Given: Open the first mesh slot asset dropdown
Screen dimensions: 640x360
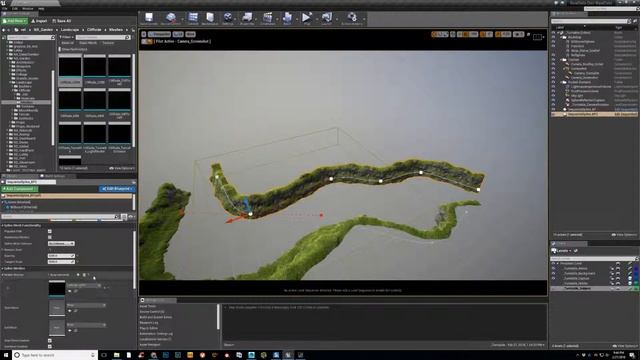Looking at the screenshot, I should pos(84,285).
